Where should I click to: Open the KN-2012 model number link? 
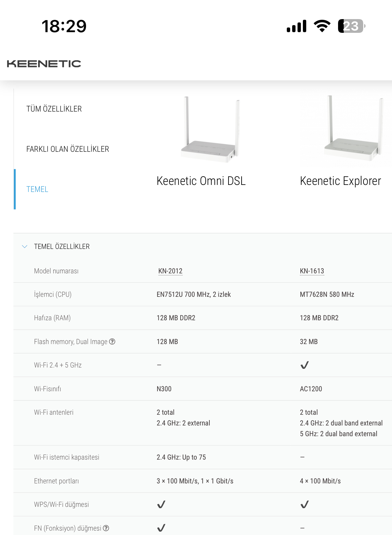pos(170,271)
